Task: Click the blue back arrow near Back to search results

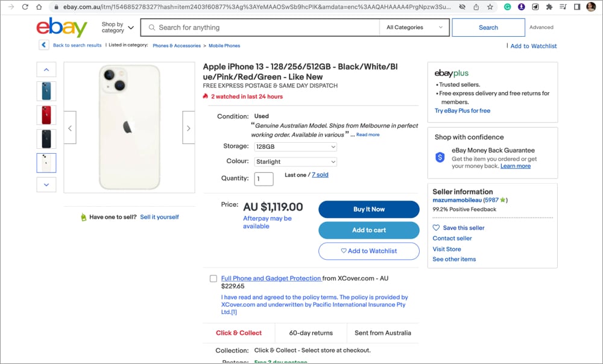Action: pyautogui.click(x=43, y=45)
